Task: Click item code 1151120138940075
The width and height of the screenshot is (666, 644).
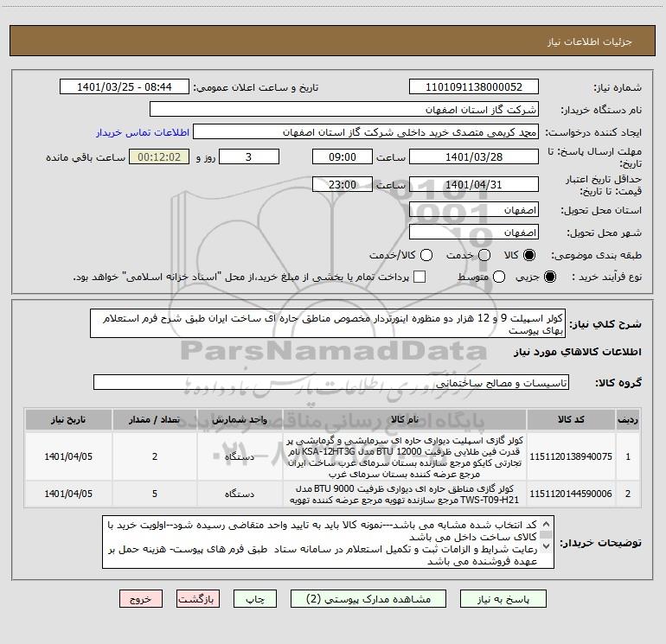Action: click(x=571, y=456)
